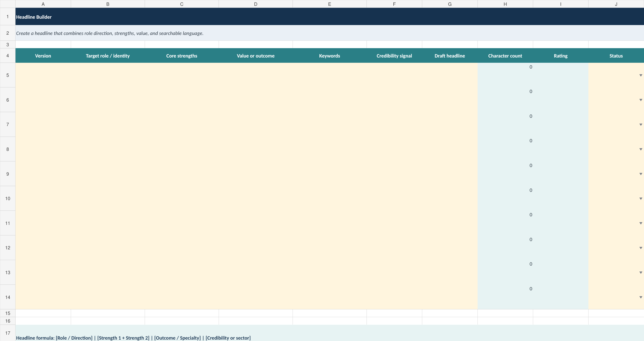
Task: Select row 2 header
Action: [8, 33]
